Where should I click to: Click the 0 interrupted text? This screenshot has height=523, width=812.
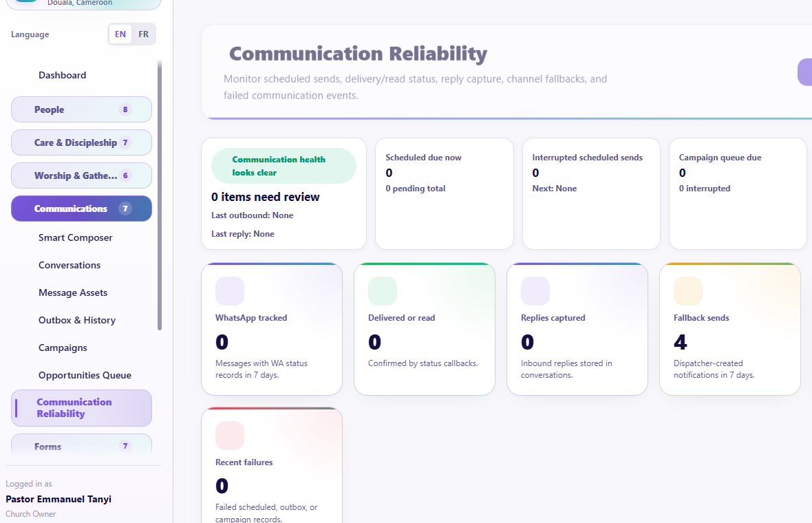pos(705,189)
